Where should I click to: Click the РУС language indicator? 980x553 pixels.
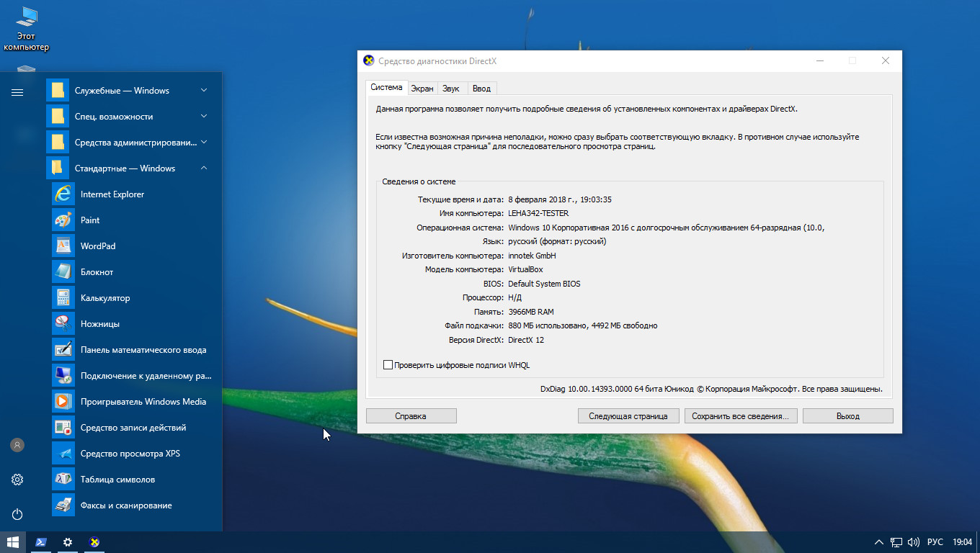[x=935, y=542]
